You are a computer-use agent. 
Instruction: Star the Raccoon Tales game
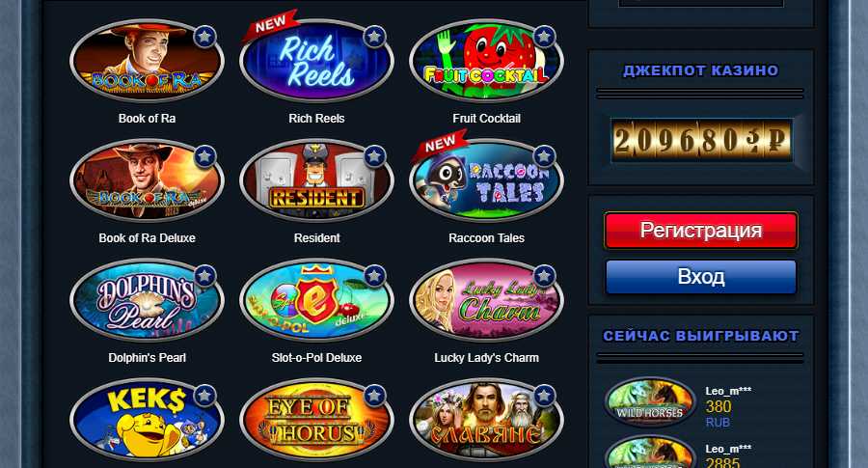[544, 156]
